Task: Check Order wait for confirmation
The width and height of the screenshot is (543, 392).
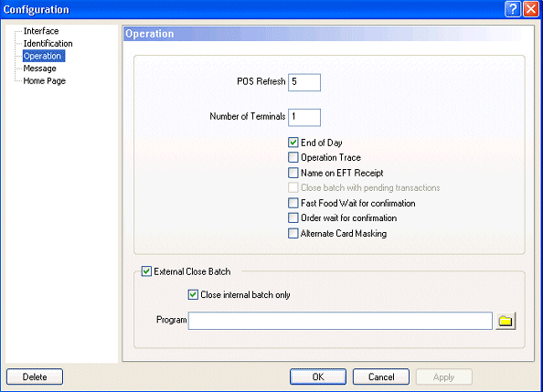Action: [293, 217]
